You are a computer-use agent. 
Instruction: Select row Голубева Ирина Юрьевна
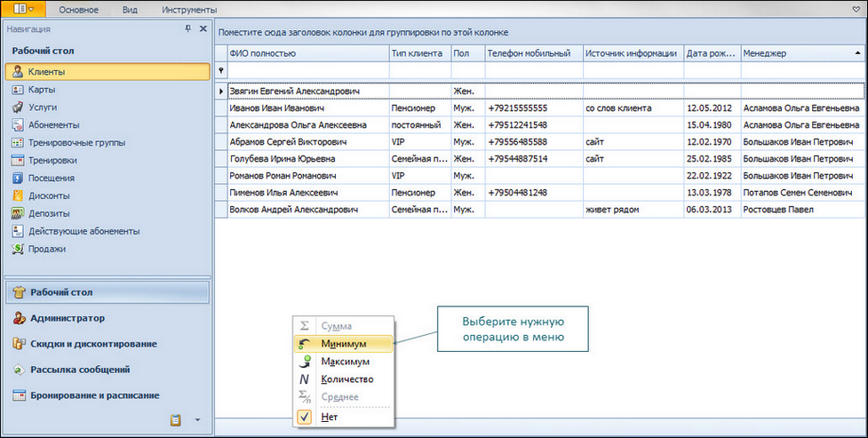[x=540, y=159]
